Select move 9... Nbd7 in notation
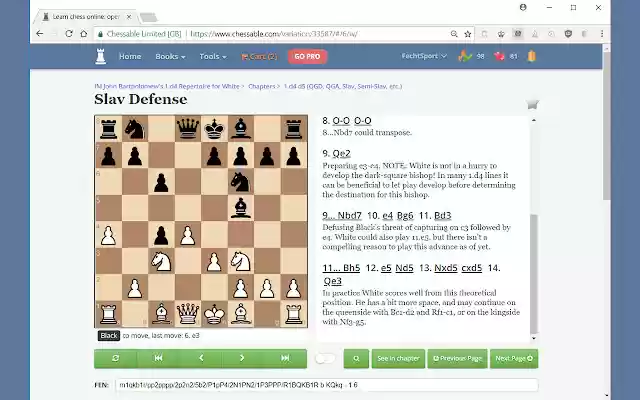This screenshot has height=400, width=640. (342, 216)
